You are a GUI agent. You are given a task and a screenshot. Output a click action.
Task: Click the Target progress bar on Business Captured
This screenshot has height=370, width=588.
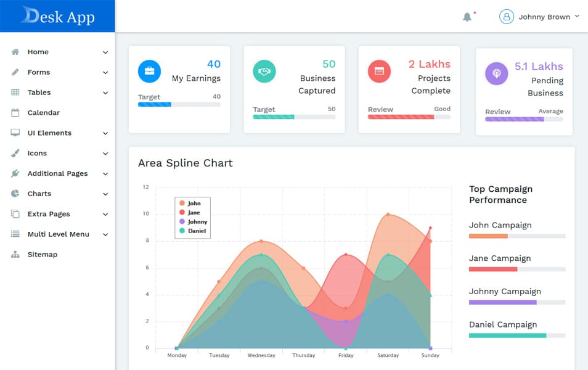click(x=294, y=115)
